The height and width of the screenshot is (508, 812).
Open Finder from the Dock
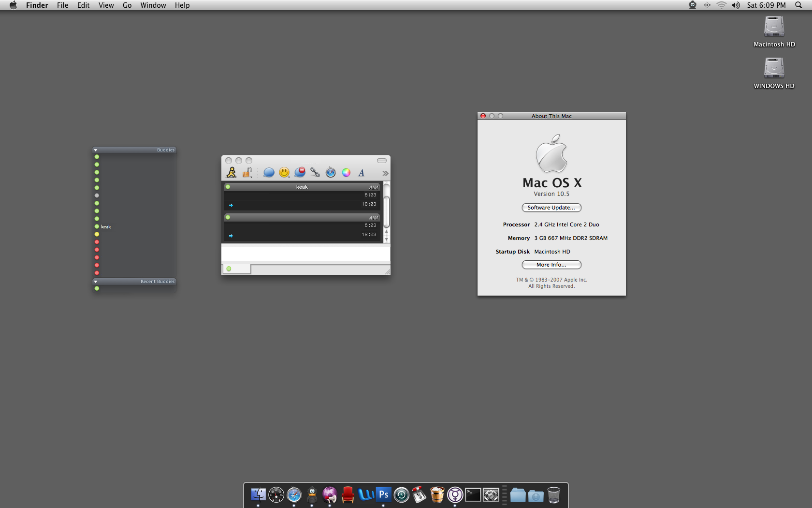coord(258,494)
